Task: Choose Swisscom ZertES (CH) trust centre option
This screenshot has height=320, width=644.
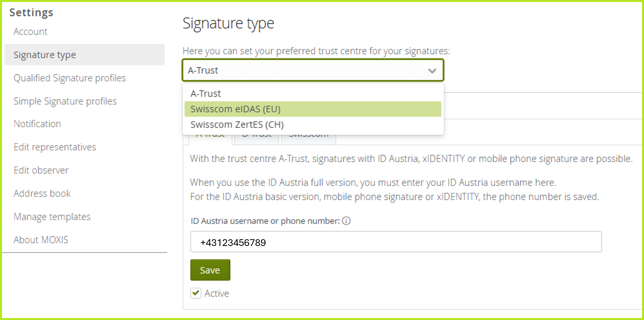Action: 237,124
